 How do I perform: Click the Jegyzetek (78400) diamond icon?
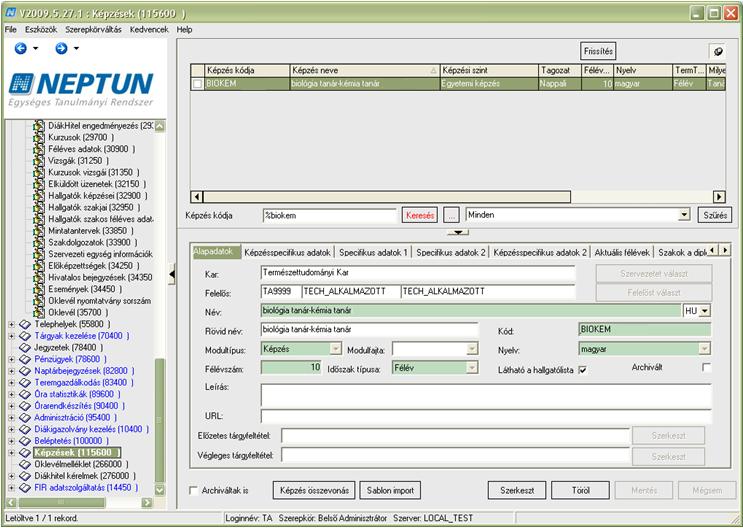[25, 347]
